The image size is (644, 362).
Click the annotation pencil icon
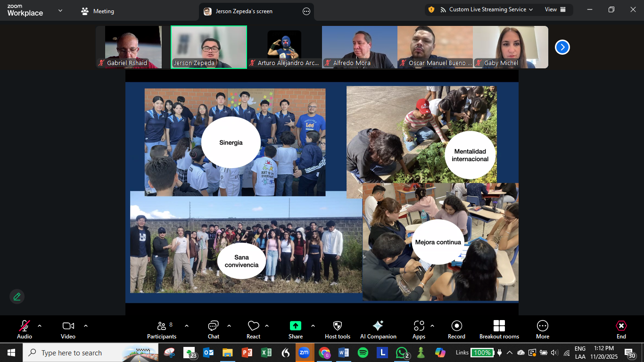coord(17,296)
